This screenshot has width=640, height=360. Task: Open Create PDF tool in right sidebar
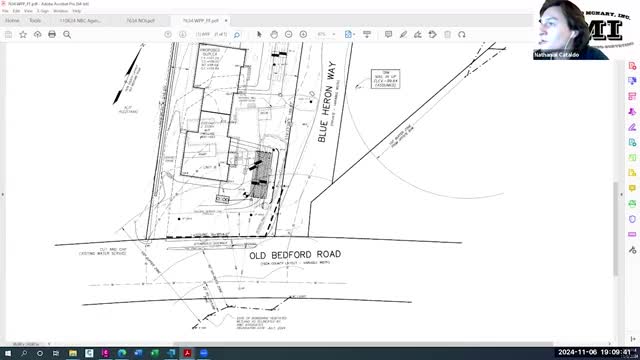(632, 66)
